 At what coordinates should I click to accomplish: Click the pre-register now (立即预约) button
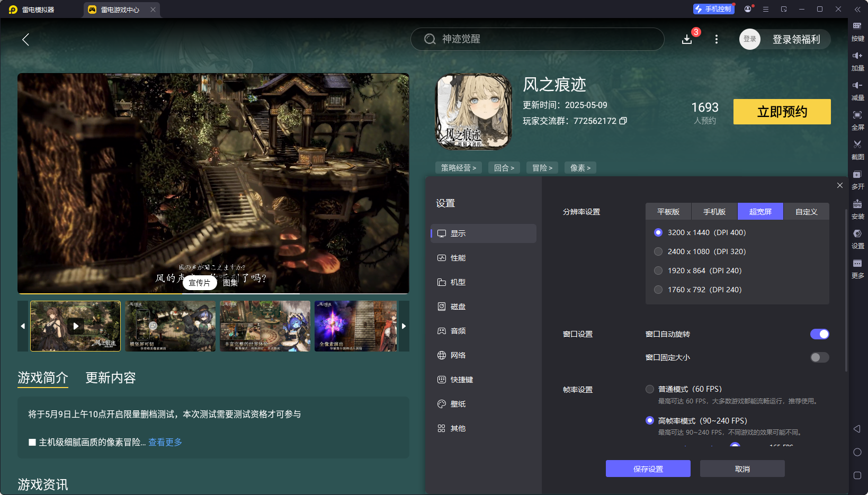(x=782, y=112)
